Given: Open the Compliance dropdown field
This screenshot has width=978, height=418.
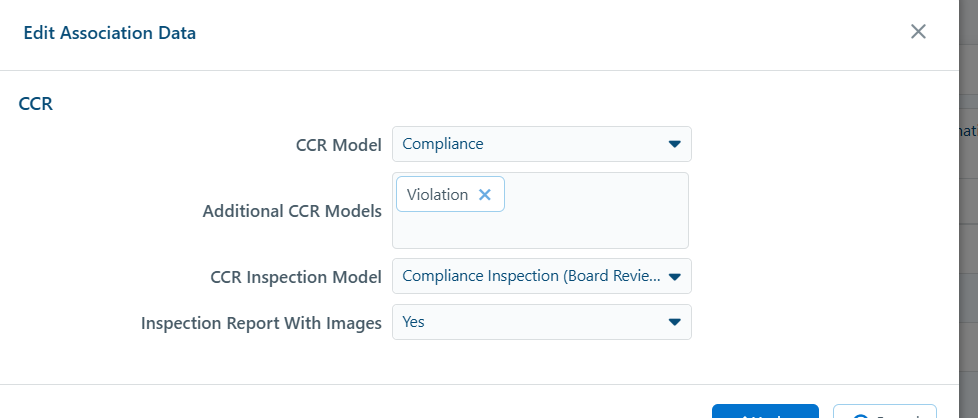Looking at the screenshot, I should (541, 144).
